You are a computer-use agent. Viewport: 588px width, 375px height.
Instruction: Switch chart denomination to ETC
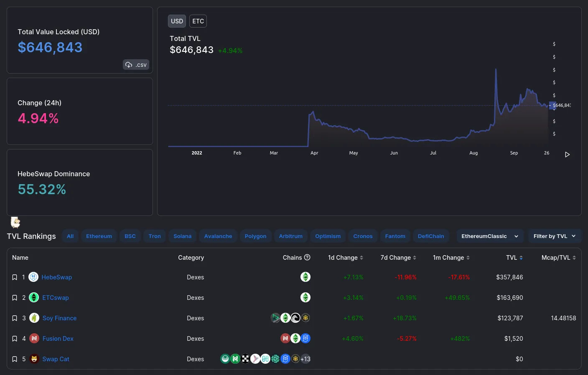coord(198,21)
